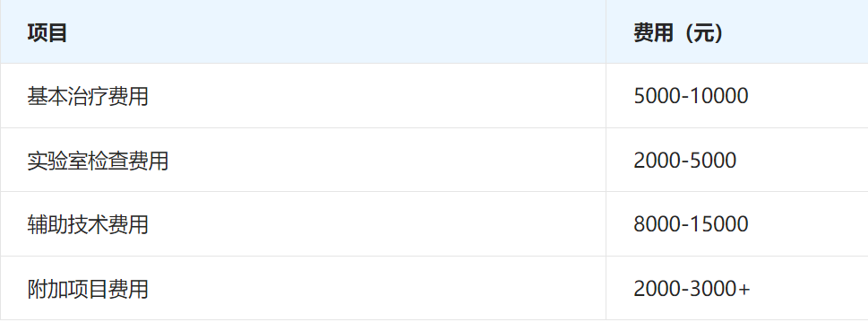Click the plus sign after 3000
This screenshot has width=868, height=331.
pos(743,289)
